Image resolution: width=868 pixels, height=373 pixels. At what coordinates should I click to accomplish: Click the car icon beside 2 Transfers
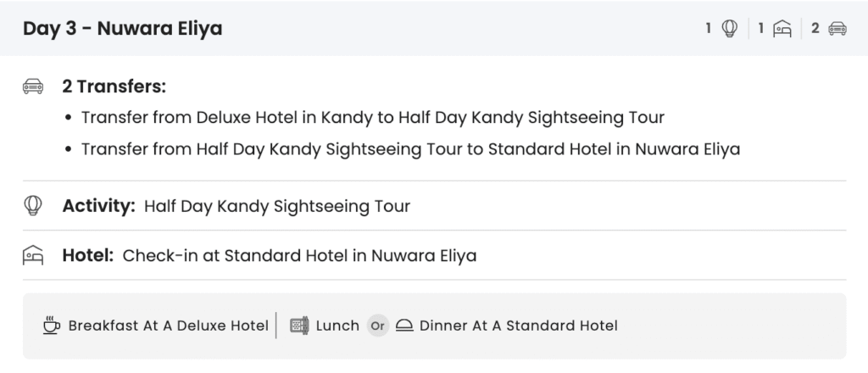(33, 86)
